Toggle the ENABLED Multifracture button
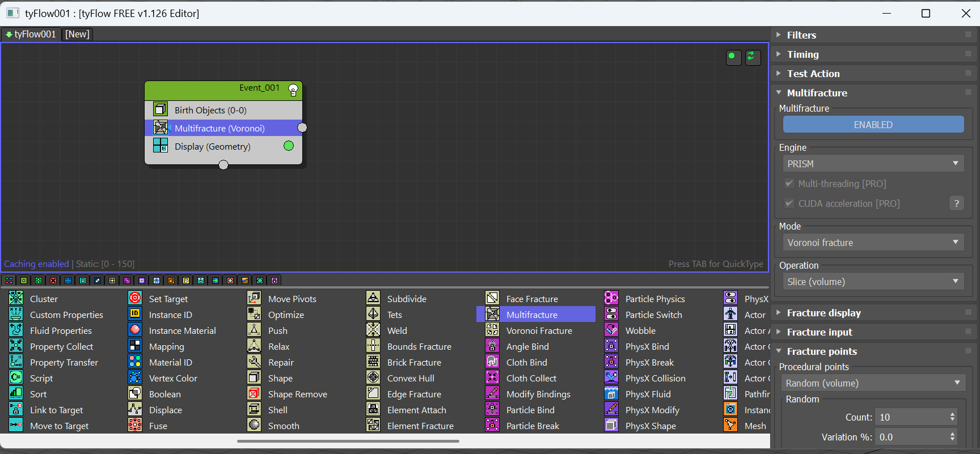The height and width of the screenshot is (454, 980). [873, 125]
